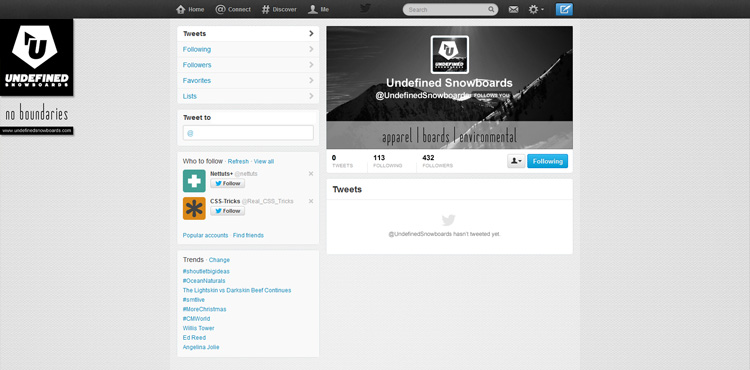The image size is (750, 370).
Task: Click the CSS-Tricks avatar image
Action: point(194,208)
